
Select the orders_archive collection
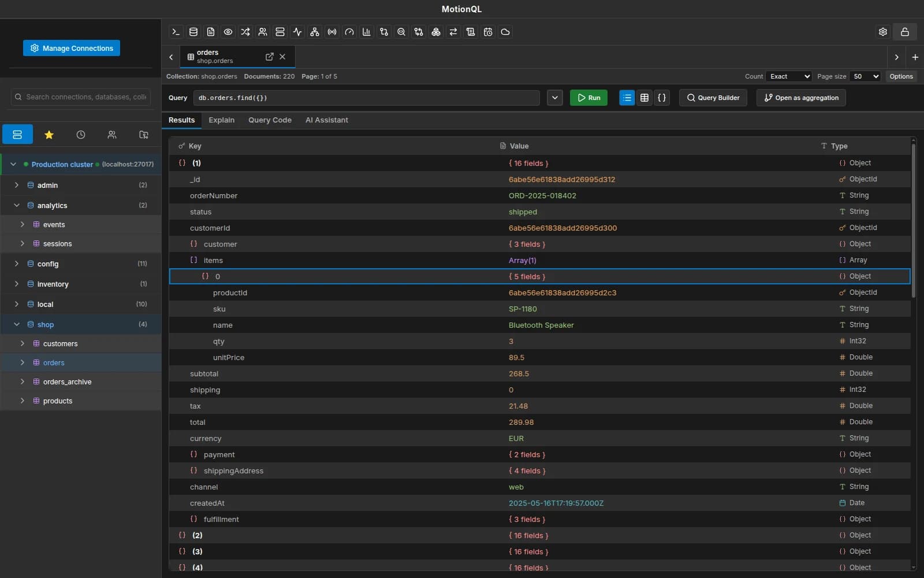click(x=81, y=381)
